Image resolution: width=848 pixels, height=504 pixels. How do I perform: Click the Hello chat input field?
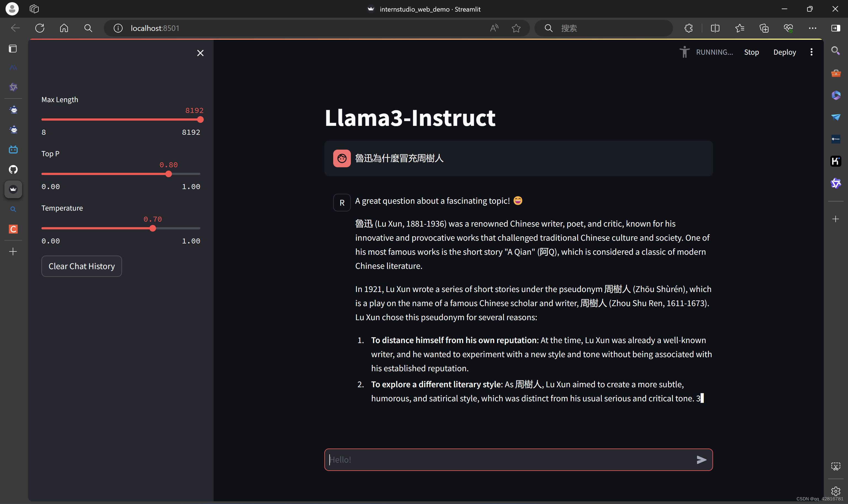pos(492,460)
